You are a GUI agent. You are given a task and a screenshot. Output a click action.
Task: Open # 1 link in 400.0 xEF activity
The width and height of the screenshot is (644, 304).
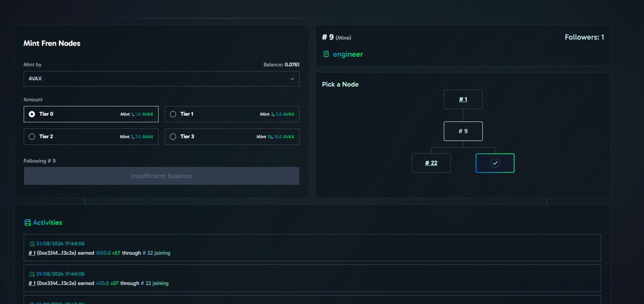tap(32, 283)
